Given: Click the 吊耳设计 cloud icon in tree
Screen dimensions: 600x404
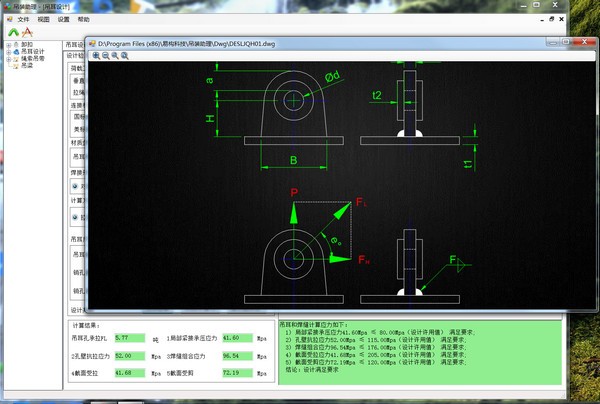Looking at the screenshot, I should (16, 52).
